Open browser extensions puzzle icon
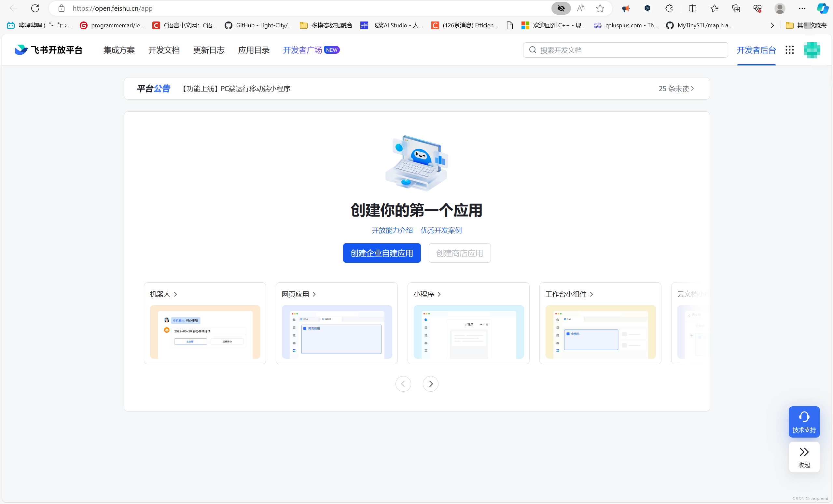 (x=669, y=8)
